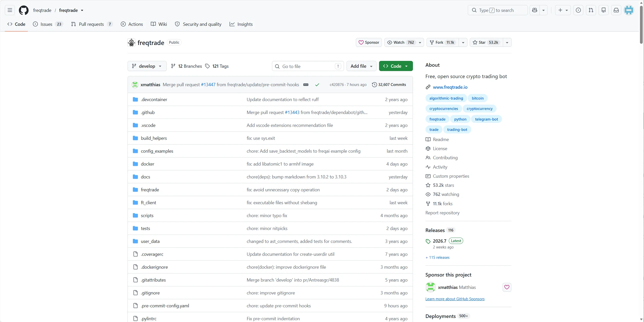Open notifications inbox icon
The height and width of the screenshot is (322, 644).
tap(616, 10)
